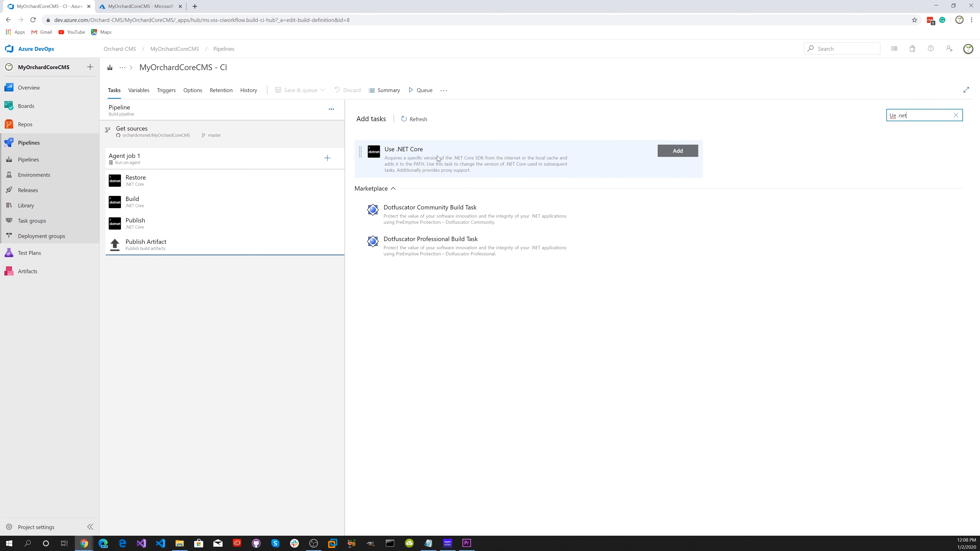Screen dimensions: 980x551
Task: Select the Build .NET Core task
Action: (225, 202)
